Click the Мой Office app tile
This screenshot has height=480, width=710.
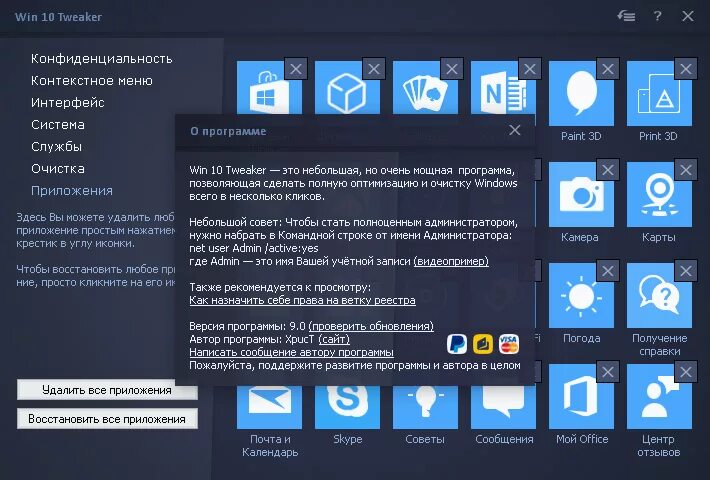(x=581, y=397)
